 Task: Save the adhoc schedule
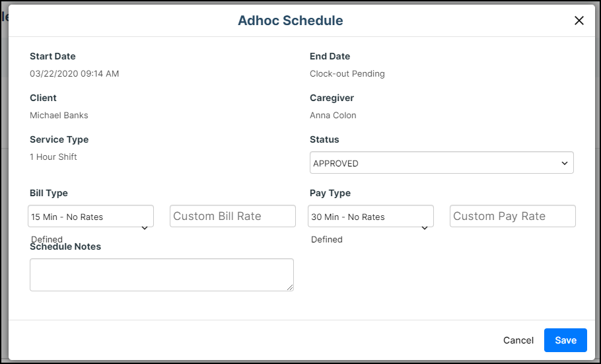pos(565,340)
